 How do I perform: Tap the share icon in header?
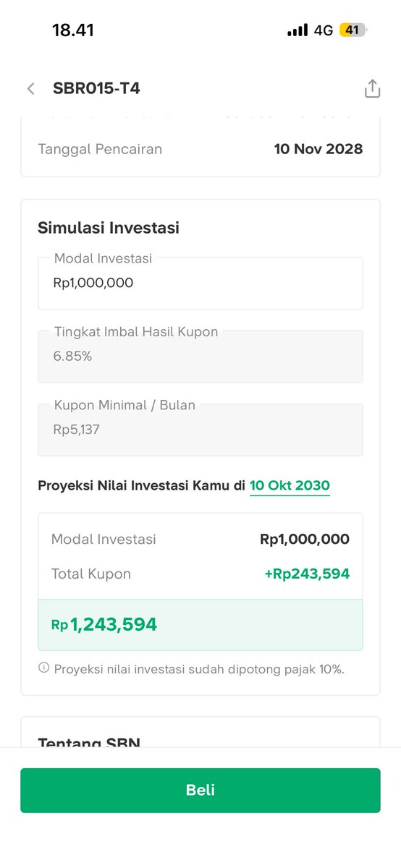(371, 88)
